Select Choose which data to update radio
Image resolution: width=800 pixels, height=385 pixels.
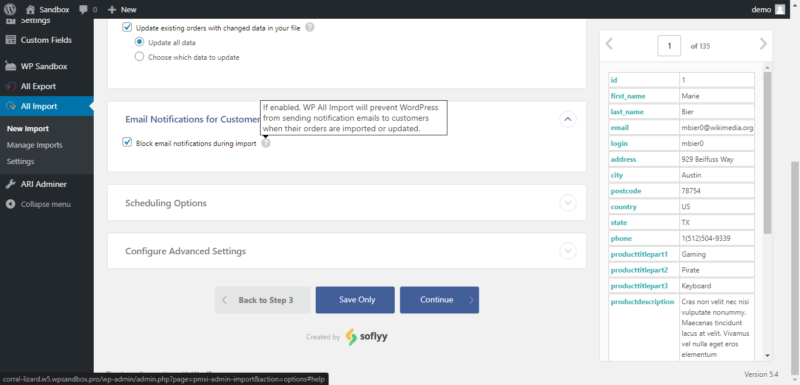tap(139, 57)
